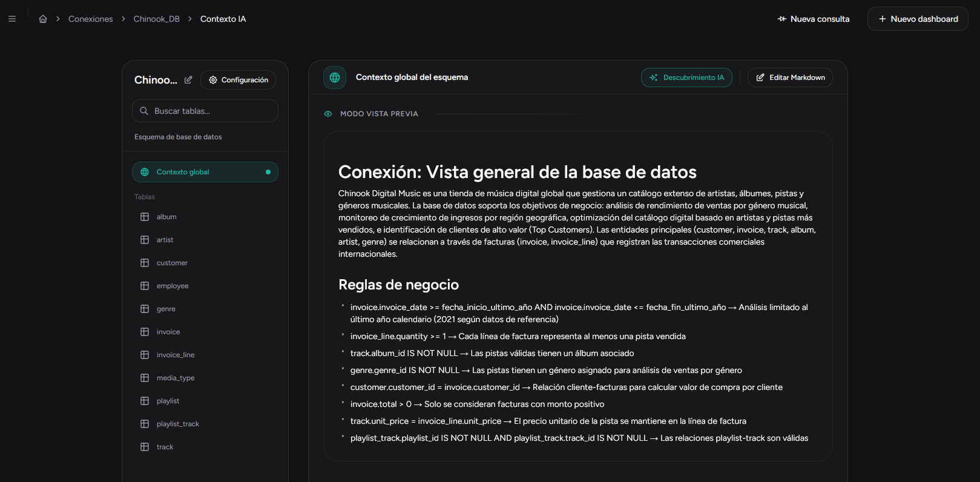Click the track.album_id IS NOT NULL rule

[x=492, y=353]
